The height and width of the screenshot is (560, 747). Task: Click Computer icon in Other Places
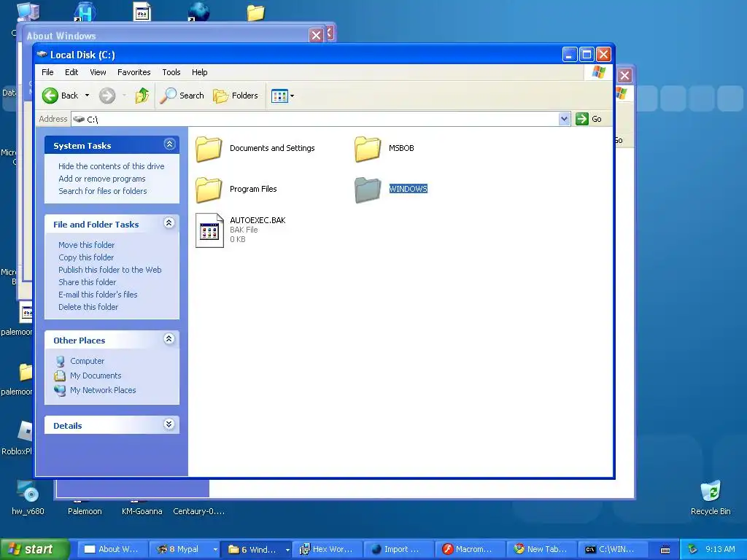pos(60,362)
